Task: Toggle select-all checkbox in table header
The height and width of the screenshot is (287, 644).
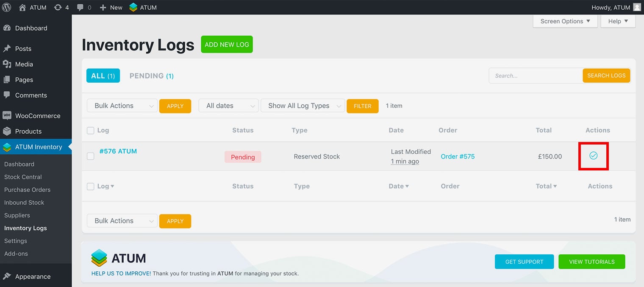Action: (90, 131)
